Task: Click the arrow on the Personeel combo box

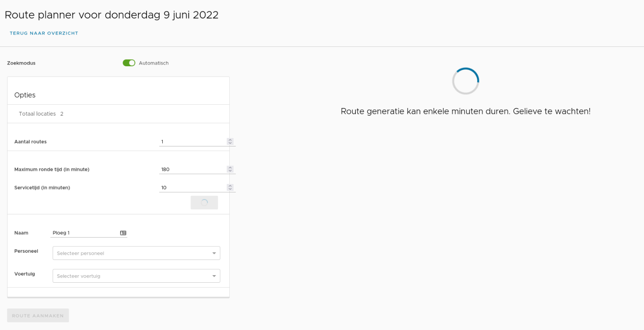Action: (214, 253)
